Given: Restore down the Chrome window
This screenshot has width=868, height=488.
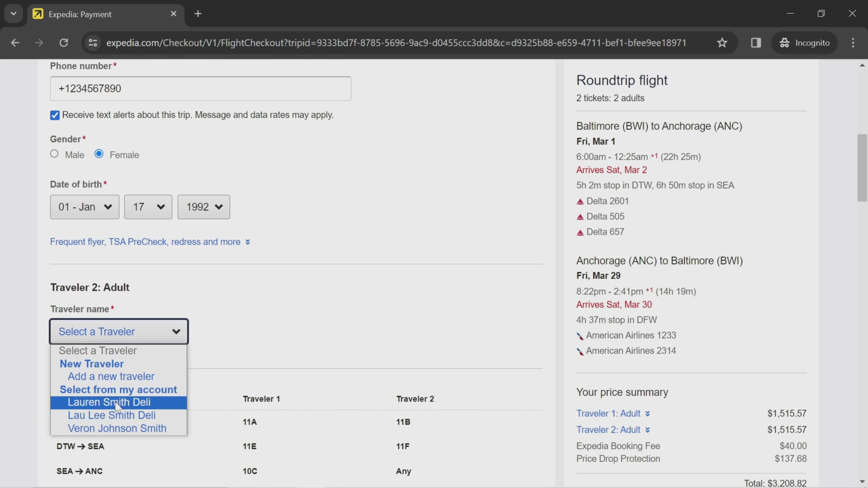Looking at the screenshot, I should [821, 14].
